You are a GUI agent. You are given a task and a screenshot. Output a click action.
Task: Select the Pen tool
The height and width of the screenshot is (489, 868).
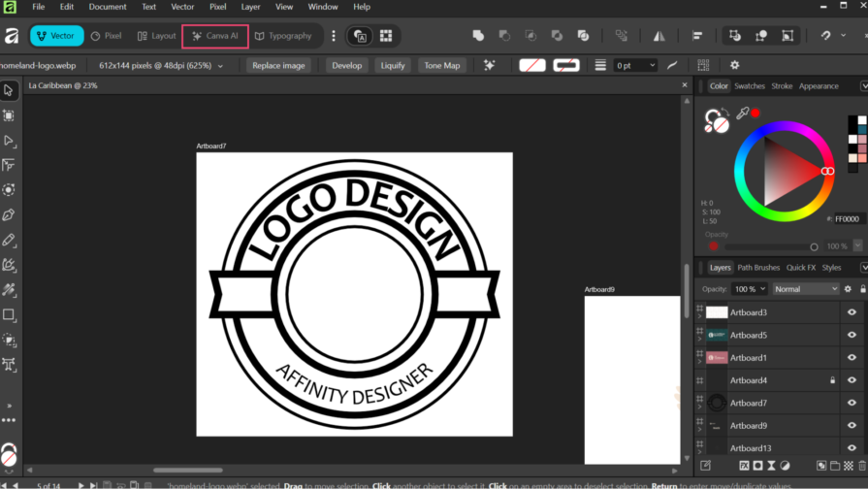(9, 214)
